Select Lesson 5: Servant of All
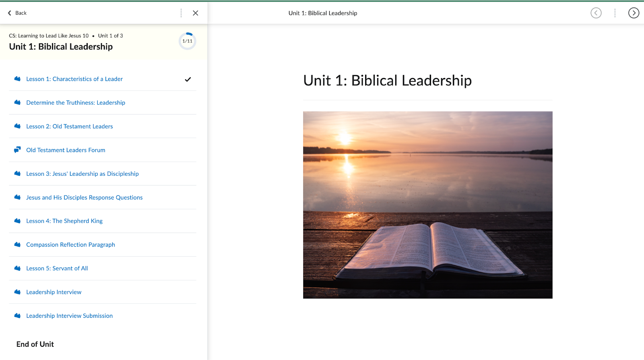This screenshot has width=644, height=360. click(57, 269)
